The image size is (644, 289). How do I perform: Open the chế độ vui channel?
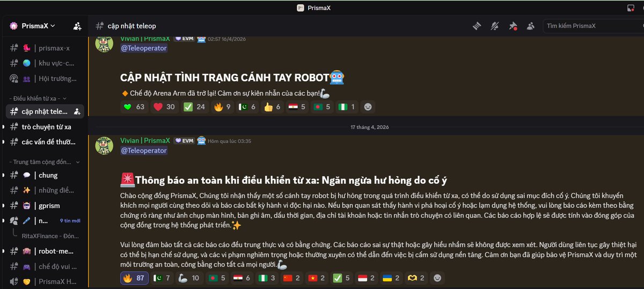tap(45, 266)
